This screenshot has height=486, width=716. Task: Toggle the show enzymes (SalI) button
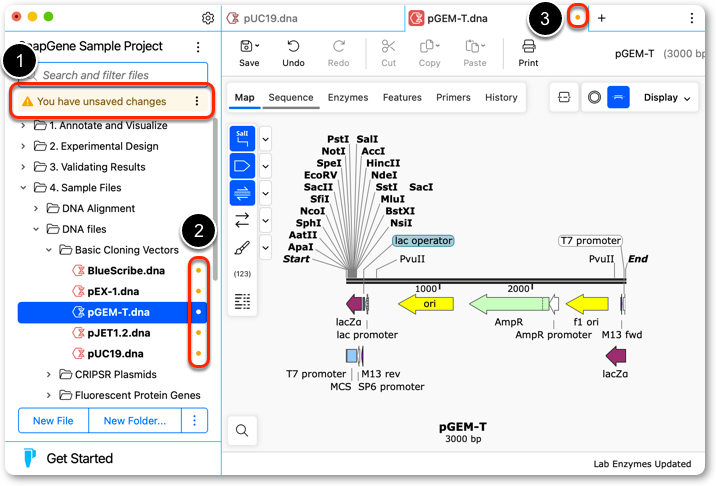click(242, 138)
